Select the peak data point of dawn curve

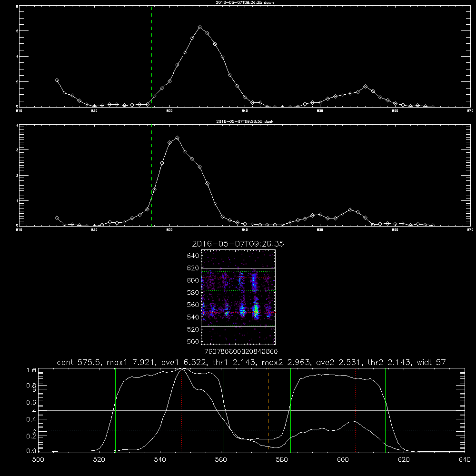click(200, 27)
